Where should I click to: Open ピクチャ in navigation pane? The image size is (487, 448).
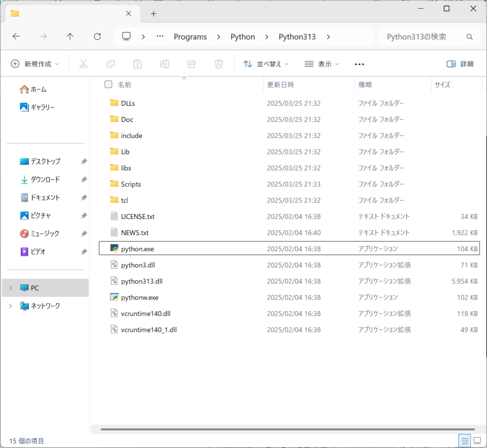(x=35, y=215)
